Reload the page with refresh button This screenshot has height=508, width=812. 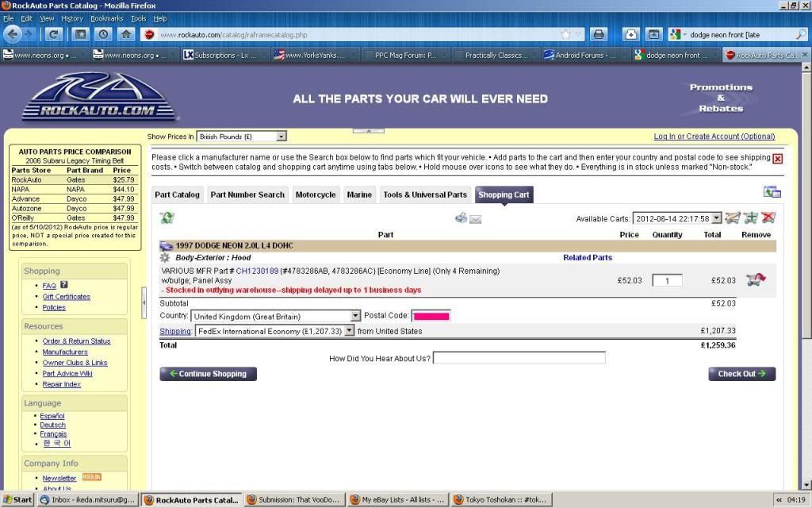pos(53,35)
